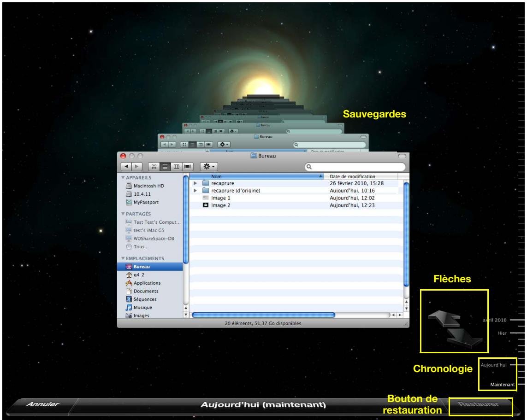Expand the recaprure (d'origine) folder triangle

pos(195,191)
